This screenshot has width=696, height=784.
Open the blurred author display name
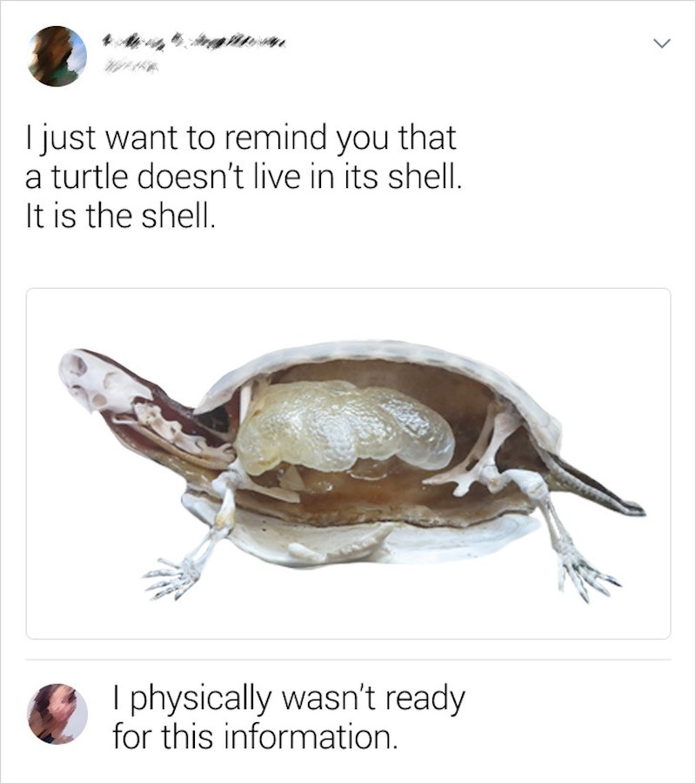click(194, 42)
